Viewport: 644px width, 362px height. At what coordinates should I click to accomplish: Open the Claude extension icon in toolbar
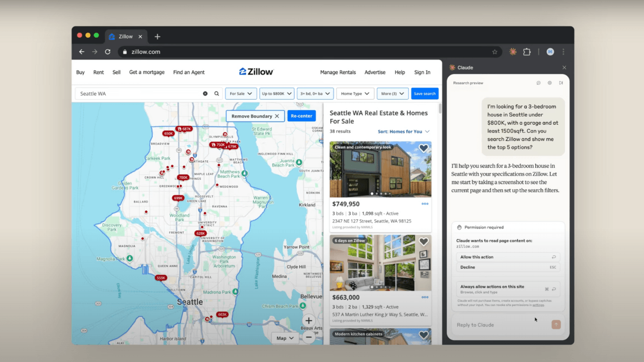tap(513, 52)
